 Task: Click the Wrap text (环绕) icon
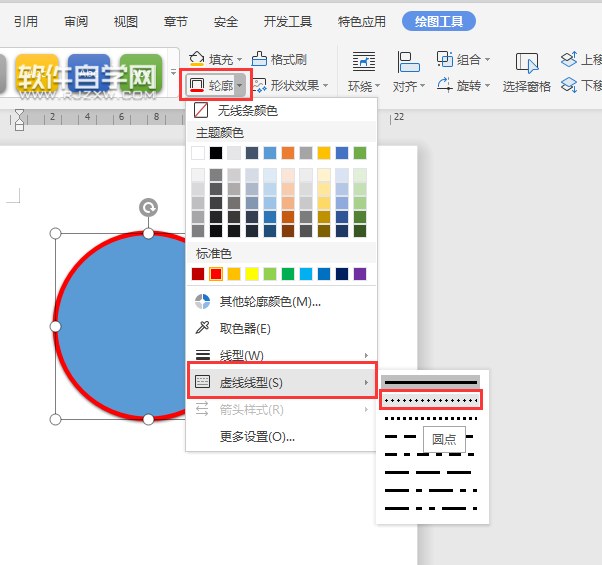click(364, 61)
